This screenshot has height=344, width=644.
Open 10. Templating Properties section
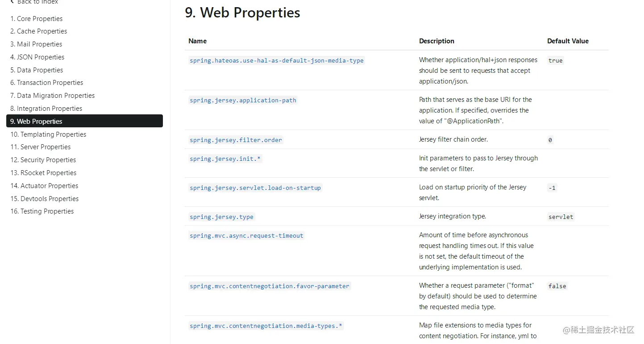(48, 134)
